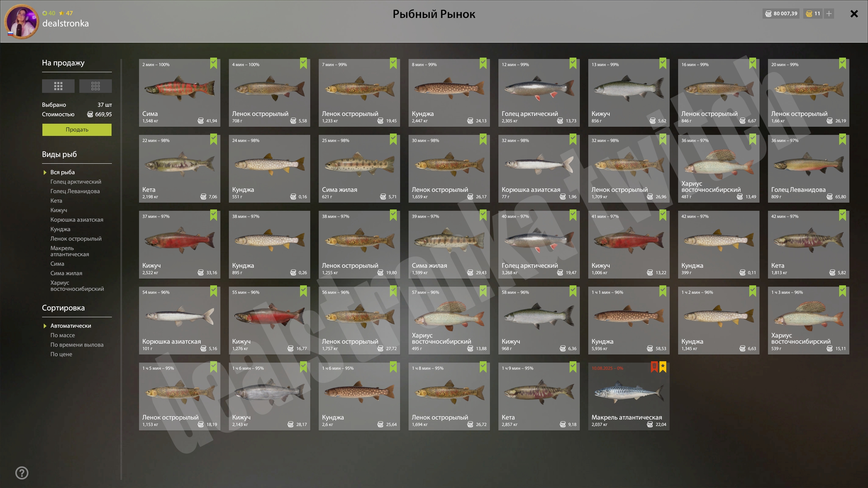Close the Рыбный Рынок window
This screenshot has height=488, width=868.
click(854, 14)
